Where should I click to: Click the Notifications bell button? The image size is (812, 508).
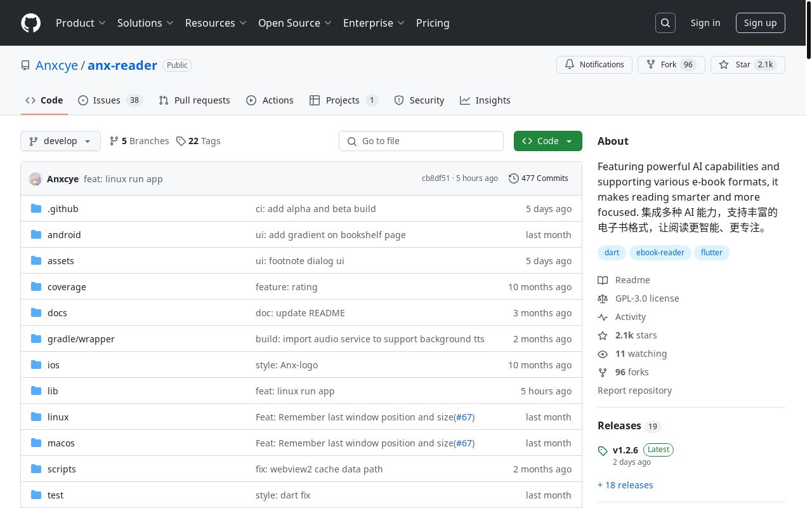(594, 65)
